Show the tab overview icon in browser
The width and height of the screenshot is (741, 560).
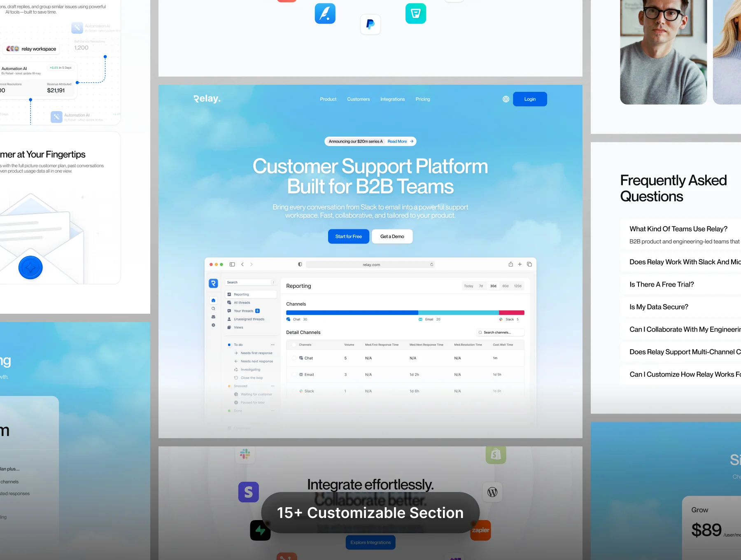click(529, 264)
